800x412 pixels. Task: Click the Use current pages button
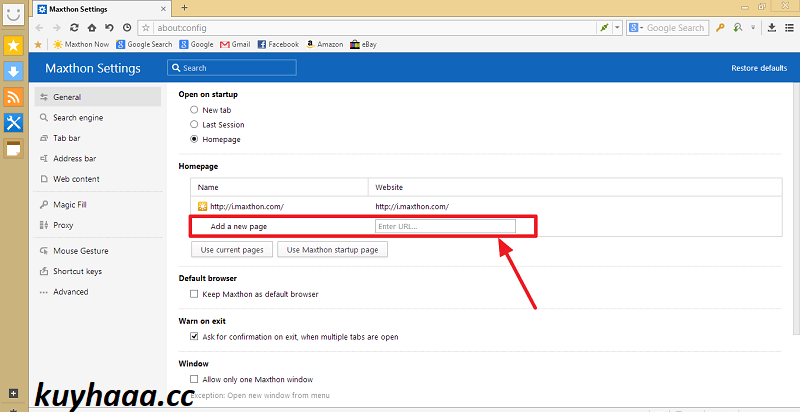coord(232,250)
